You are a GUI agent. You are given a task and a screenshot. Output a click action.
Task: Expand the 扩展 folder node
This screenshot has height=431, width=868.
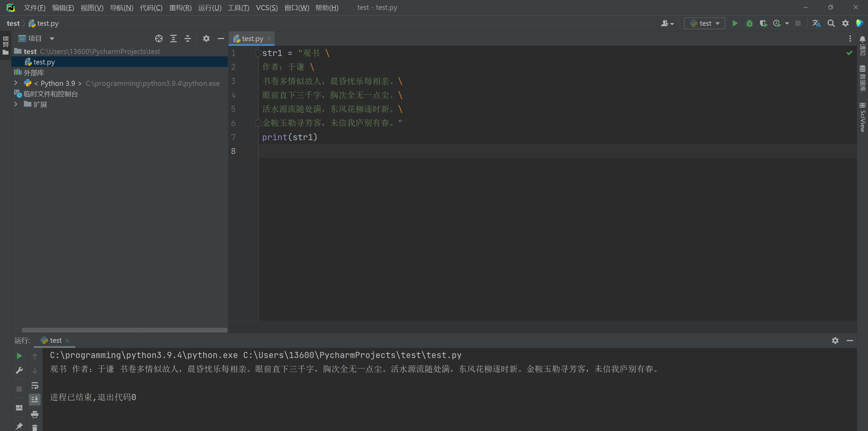[x=16, y=104]
